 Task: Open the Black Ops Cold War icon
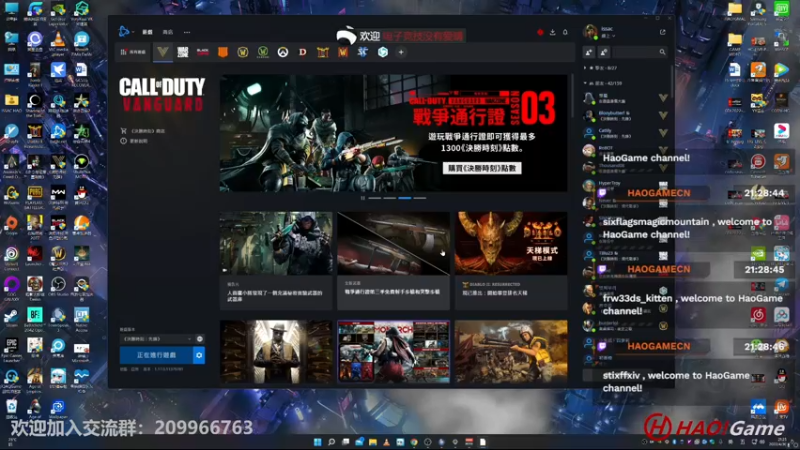[203, 52]
